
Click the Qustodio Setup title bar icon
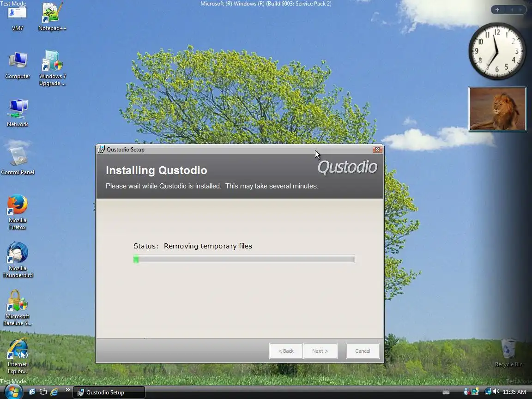click(101, 149)
